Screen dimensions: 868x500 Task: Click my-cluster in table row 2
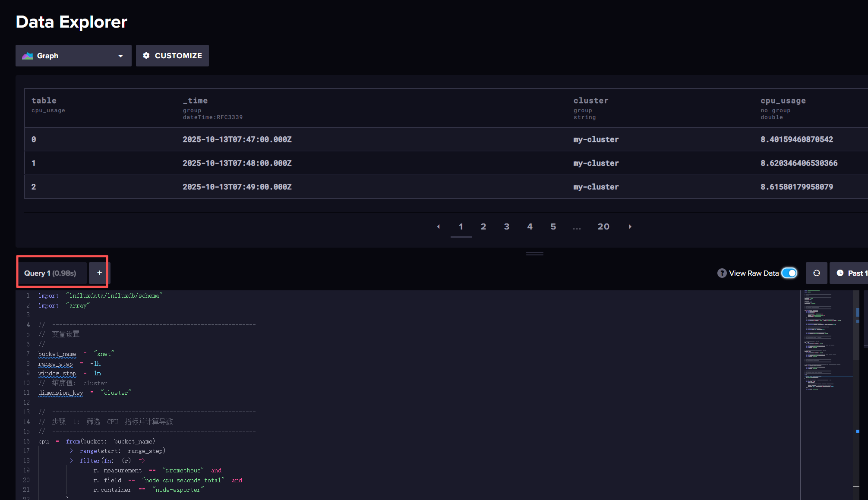[596, 187]
